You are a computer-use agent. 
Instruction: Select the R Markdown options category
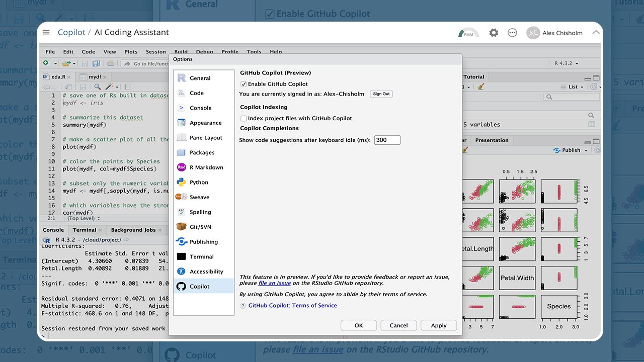206,167
